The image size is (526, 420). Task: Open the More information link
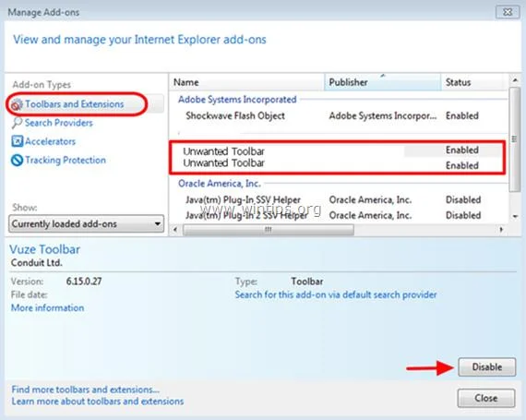pos(48,307)
